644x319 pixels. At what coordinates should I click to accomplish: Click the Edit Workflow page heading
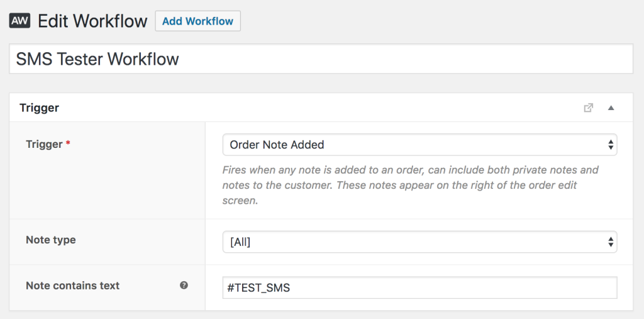point(92,21)
